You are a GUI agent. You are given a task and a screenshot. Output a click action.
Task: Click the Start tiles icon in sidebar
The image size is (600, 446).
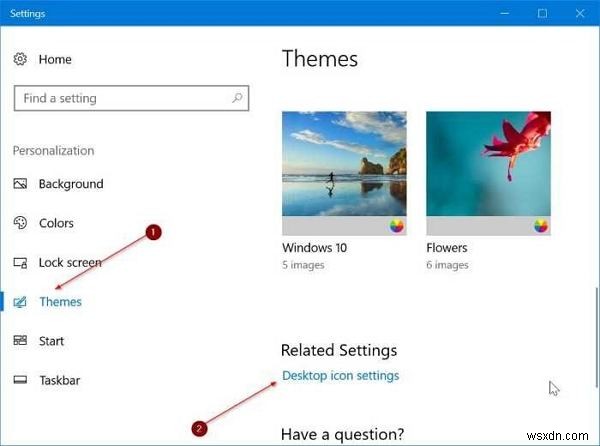(x=20, y=340)
